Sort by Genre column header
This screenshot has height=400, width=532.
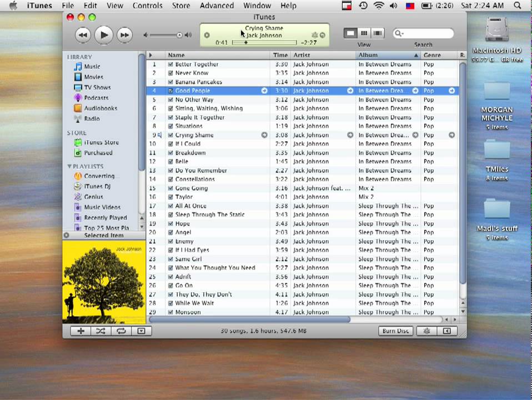pyautogui.click(x=439, y=55)
